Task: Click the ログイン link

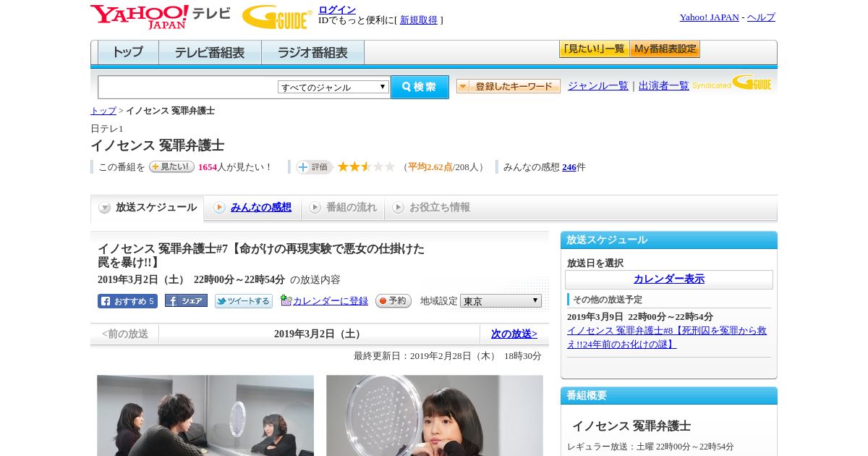Action: 337,9
